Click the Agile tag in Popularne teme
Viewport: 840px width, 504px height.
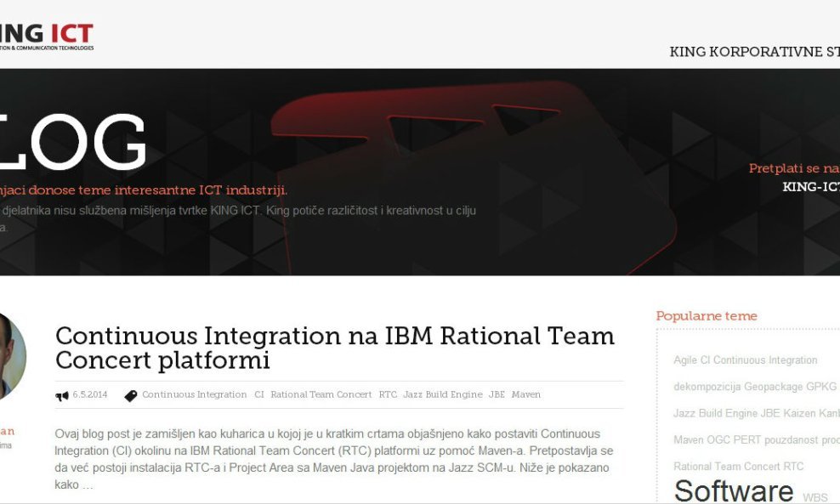pyautogui.click(x=685, y=360)
